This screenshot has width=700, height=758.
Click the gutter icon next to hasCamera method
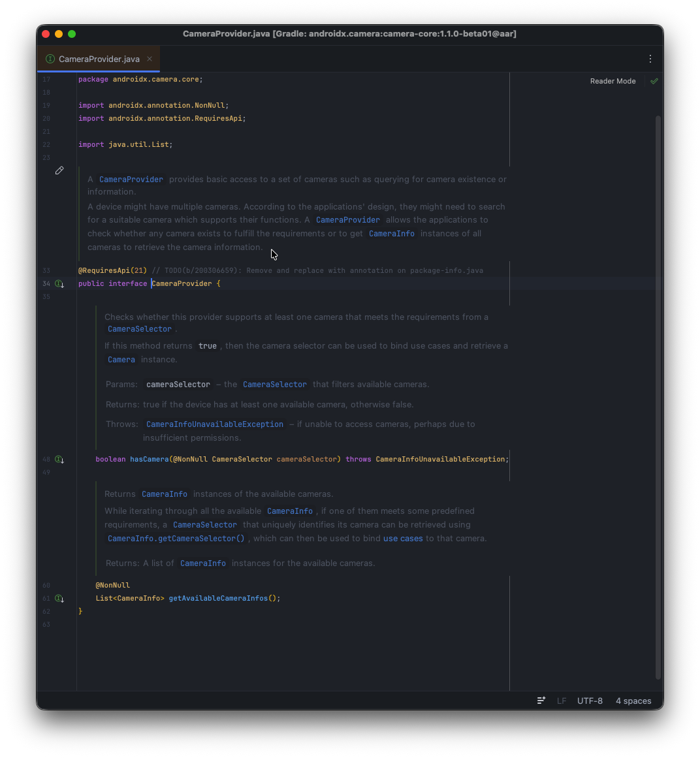click(x=59, y=460)
